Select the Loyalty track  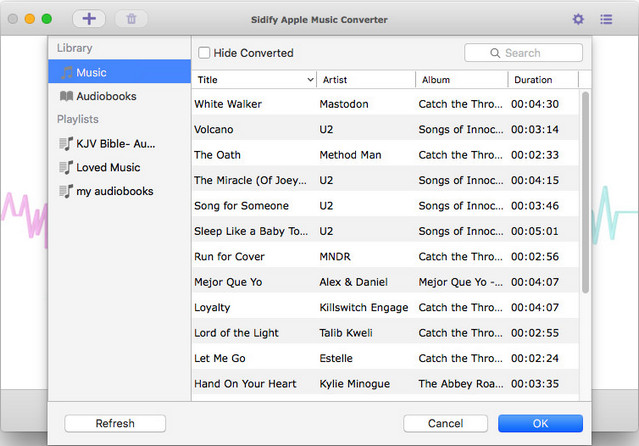click(212, 307)
